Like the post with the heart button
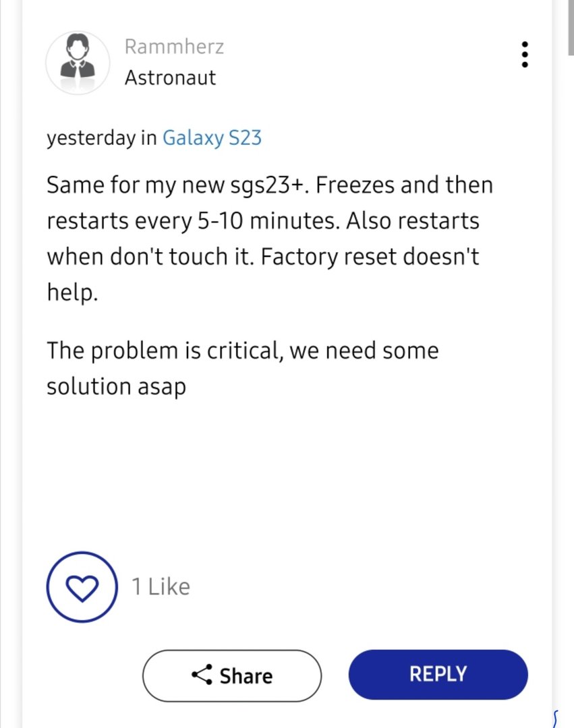Image resolution: width=574 pixels, height=728 pixels. 82,587
